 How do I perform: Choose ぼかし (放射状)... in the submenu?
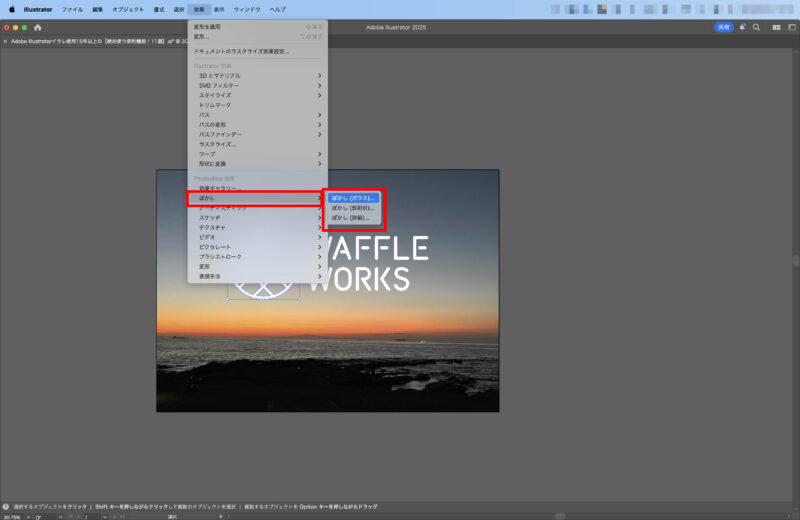pyautogui.click(x=352, y=208)
